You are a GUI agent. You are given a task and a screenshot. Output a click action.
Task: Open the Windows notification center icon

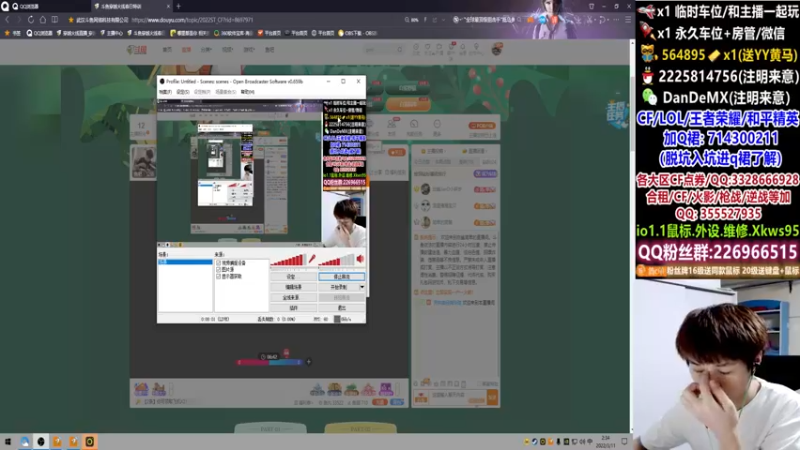(624, 441)
